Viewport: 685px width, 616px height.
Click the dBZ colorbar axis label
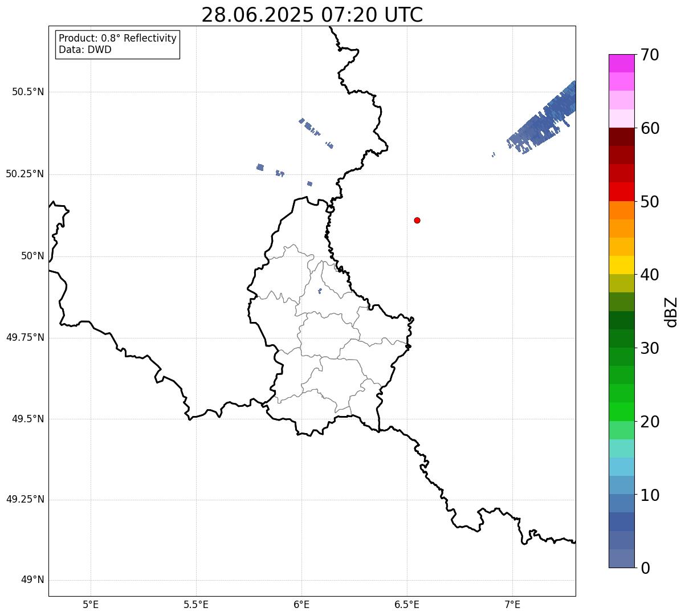672,312
